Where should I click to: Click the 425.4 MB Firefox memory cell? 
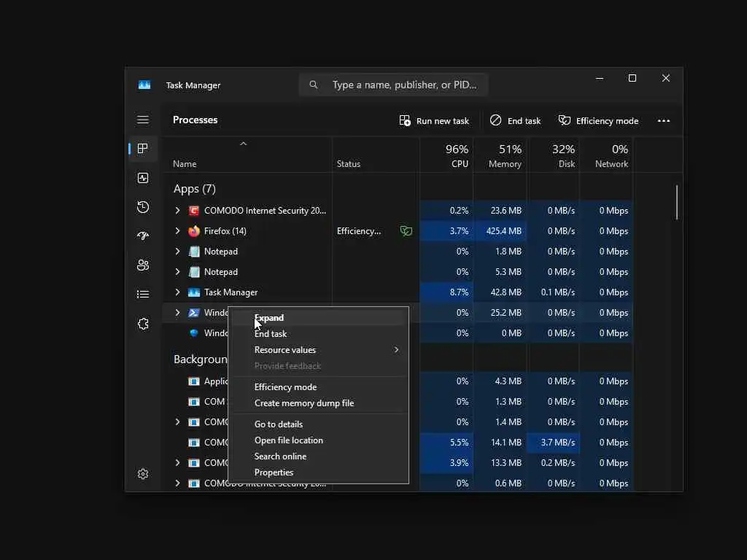pos(500,231)
